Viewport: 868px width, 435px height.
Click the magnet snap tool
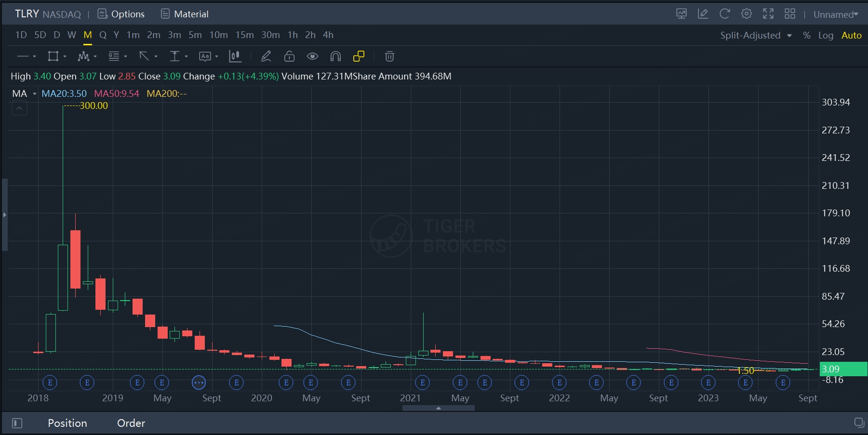point(335,56)
